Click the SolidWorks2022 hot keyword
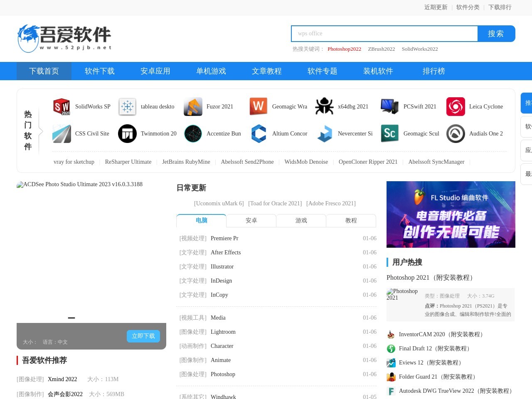The height and width of the screenshot is (399, 532). pyautogui.click(x=420, y=49)
